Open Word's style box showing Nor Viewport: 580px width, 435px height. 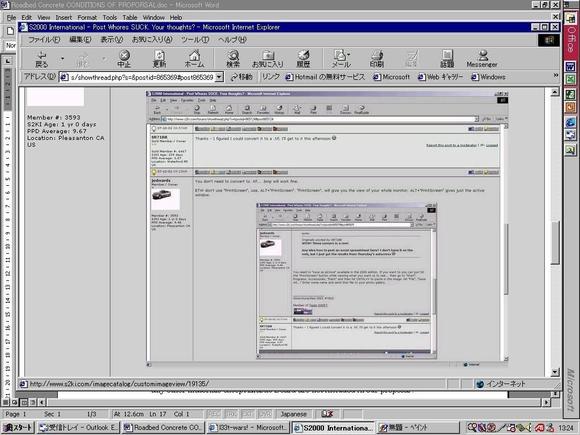point(10,45)
